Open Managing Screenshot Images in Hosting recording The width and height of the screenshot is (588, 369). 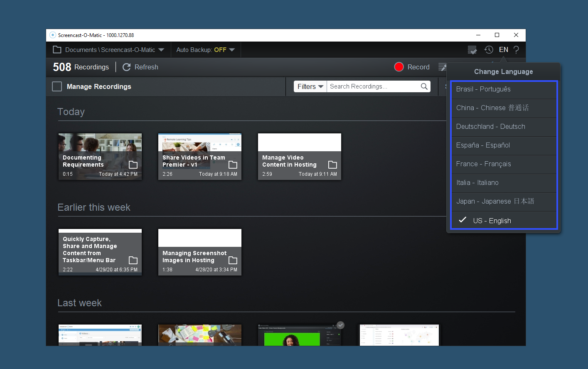point(200,252)
